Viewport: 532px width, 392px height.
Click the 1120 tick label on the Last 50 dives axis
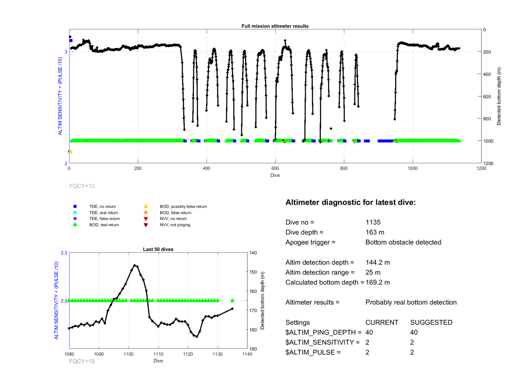pos(188,354)
